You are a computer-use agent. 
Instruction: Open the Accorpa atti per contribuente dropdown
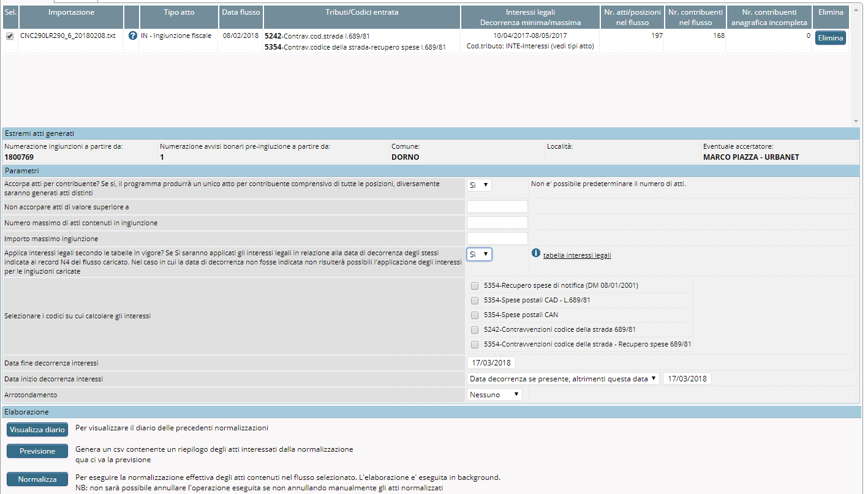479,185
